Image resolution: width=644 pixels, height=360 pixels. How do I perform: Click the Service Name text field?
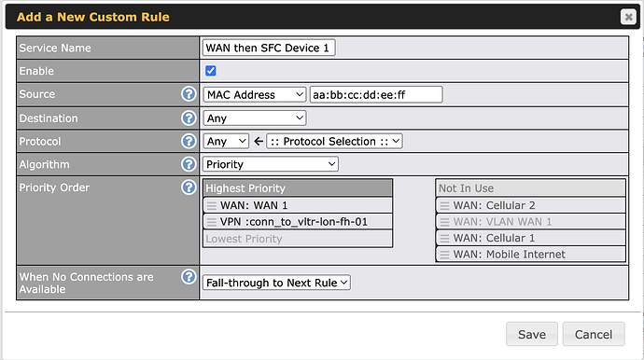pyautogui.click(x=269, y=48)
